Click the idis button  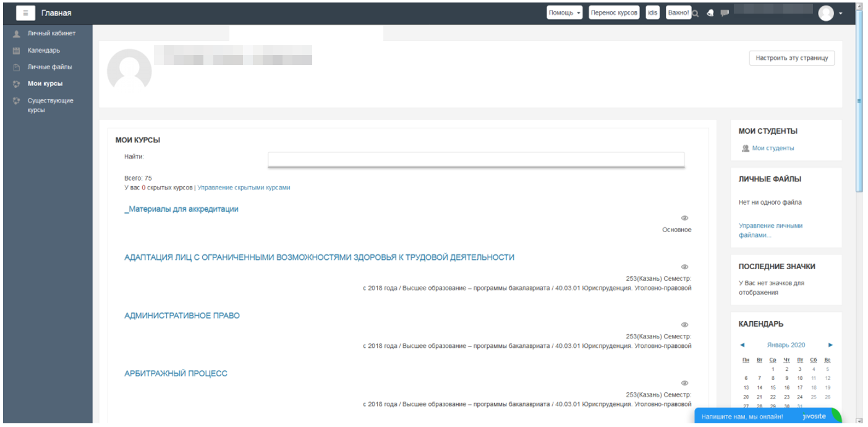tap(653, 13)
